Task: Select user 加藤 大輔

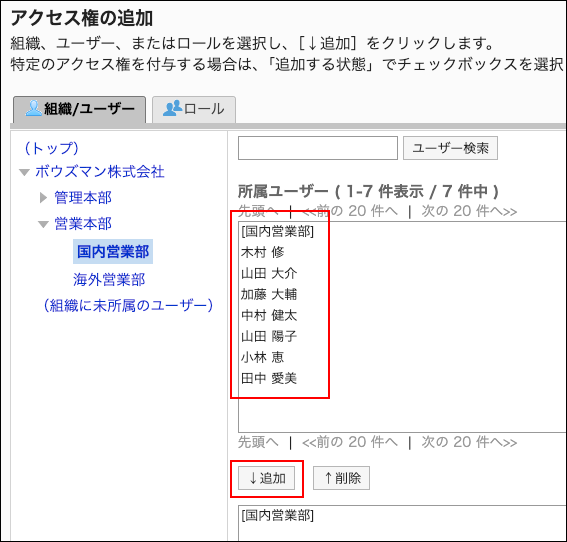Action: pyautogui.click(x=269, y=294)
